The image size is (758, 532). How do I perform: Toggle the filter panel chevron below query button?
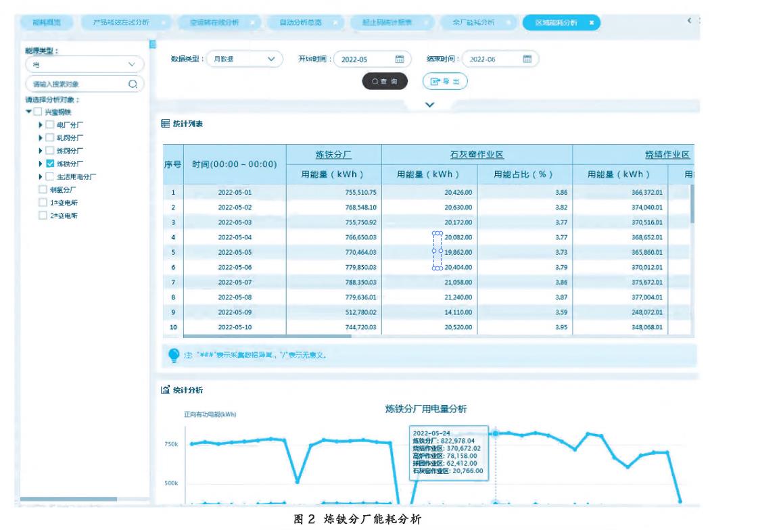429,105
